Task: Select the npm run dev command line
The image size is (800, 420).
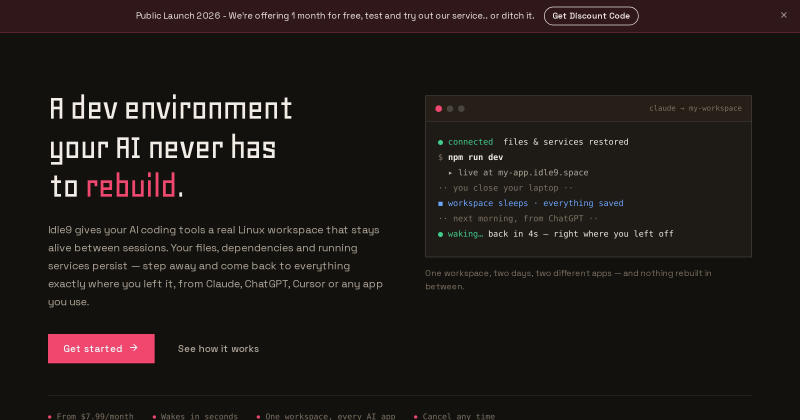Action: (471, 157)
